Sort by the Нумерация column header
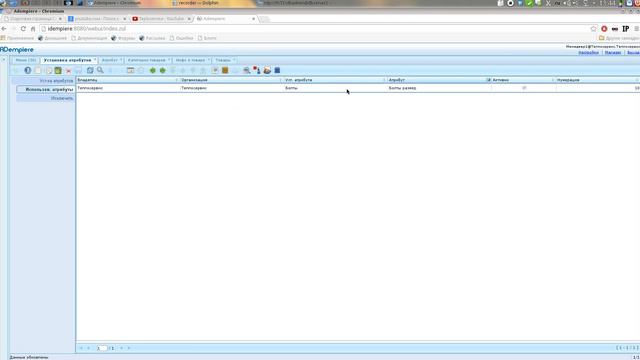640x360 pixels. pyautogui.click(x=597, y=80)
